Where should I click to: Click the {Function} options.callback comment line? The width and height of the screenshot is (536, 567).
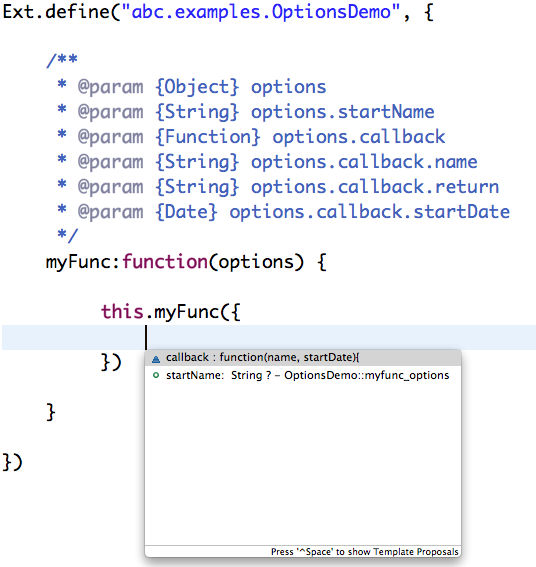pyautogui.click(x=251, y=137)
